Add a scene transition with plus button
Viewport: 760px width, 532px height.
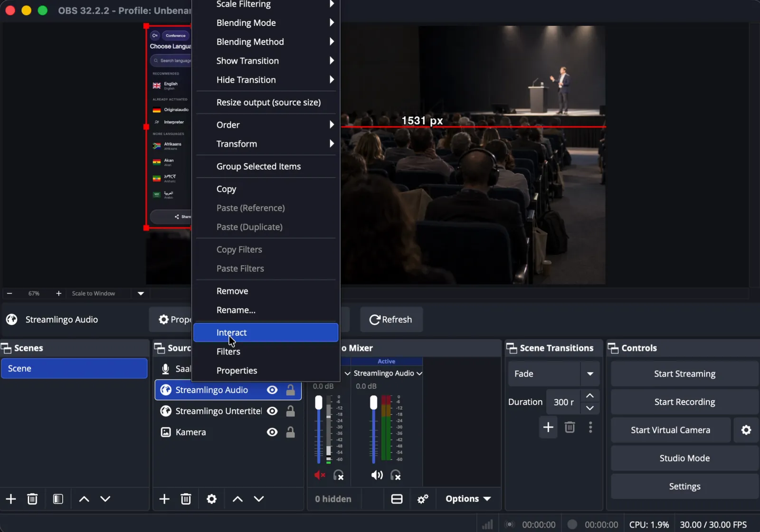coord(548,427)
